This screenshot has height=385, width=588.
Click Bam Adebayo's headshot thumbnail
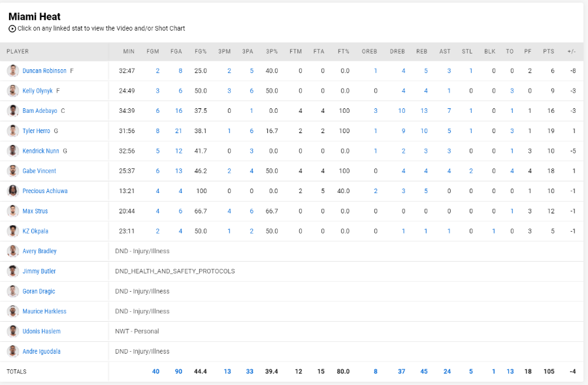click(x=13, y=111)
